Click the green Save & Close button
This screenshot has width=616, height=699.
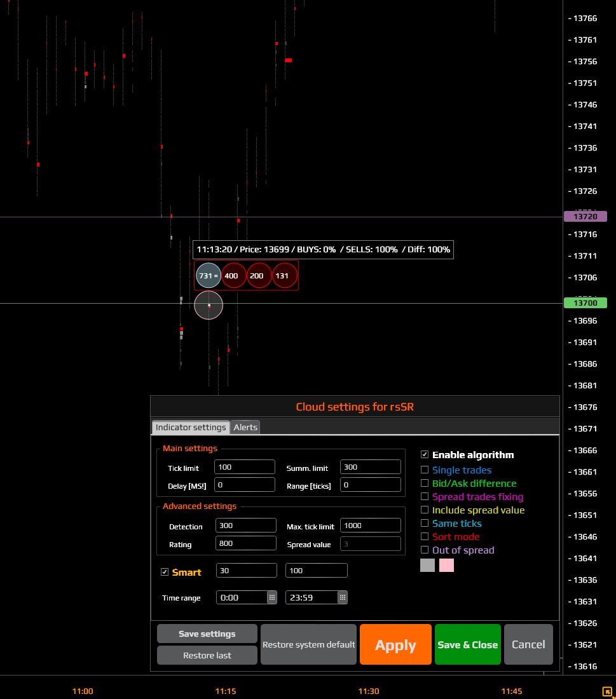pyautogui.click(x=467, y=644)
